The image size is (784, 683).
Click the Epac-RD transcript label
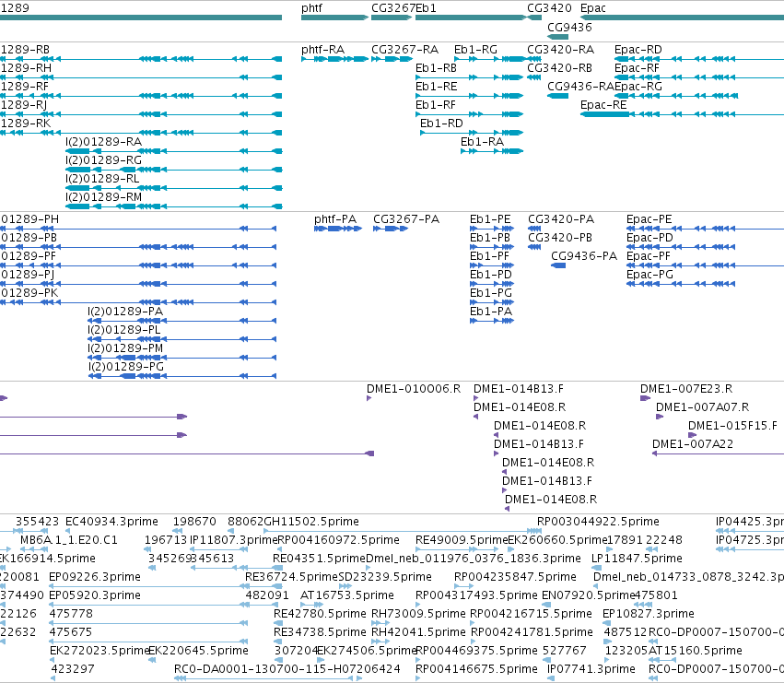point(638,50)
